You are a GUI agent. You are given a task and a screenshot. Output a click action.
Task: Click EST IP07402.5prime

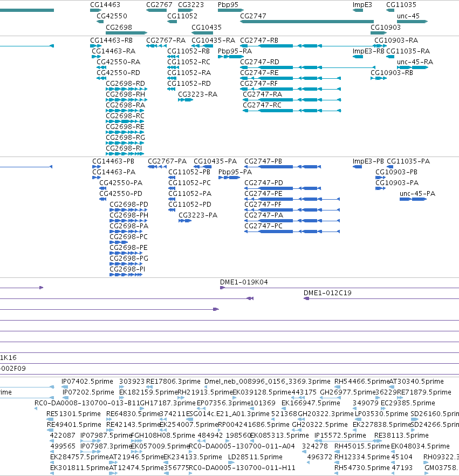pyautogui.click(x=87, y=382)
